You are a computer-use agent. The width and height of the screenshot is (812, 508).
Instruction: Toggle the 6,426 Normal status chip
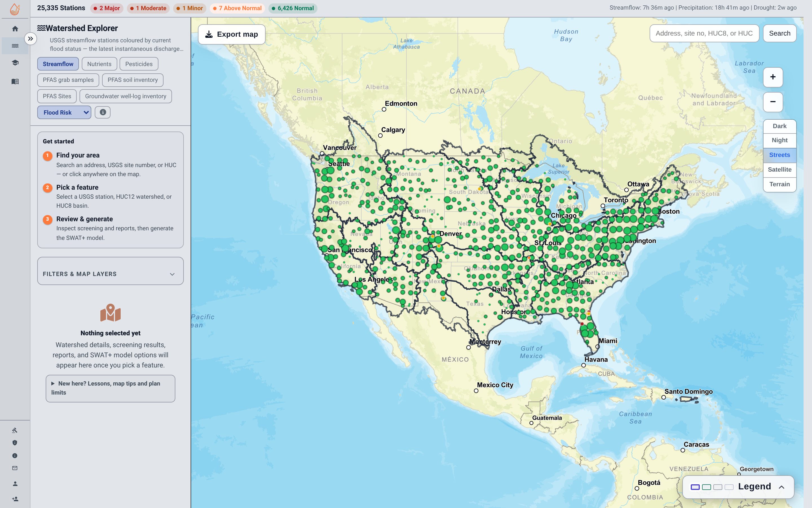coord(293,8)
